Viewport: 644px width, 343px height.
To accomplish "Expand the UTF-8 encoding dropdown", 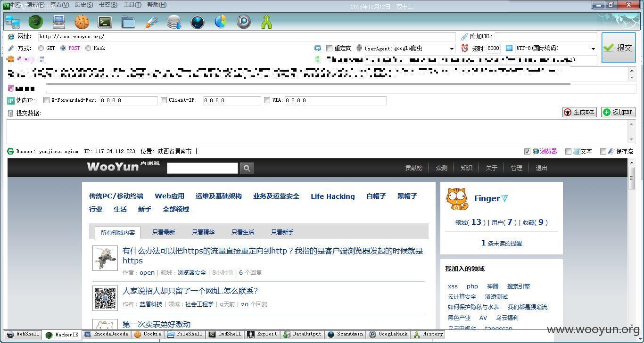I will coord(593,49).
